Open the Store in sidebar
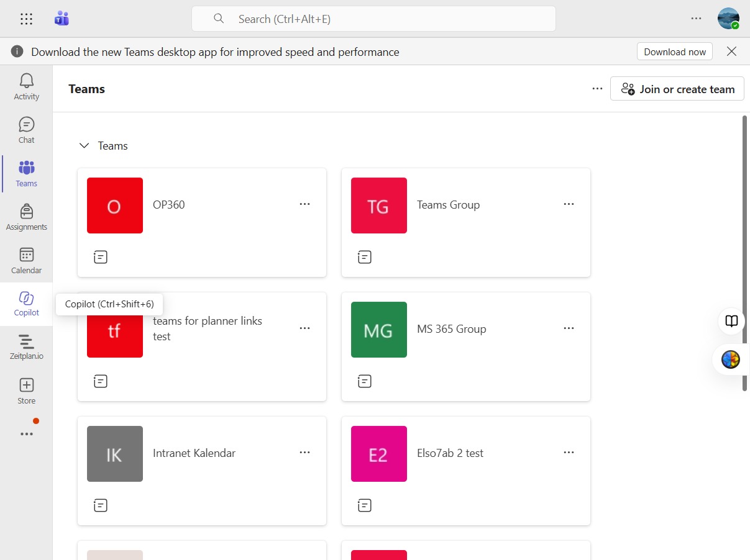Viewport: 750px width, 560px height. (26, 391)
